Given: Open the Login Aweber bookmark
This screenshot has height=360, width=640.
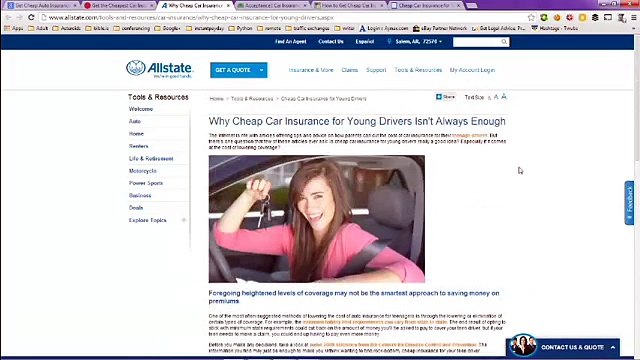Looking at the screenshot, I should [x=384, y=28].
